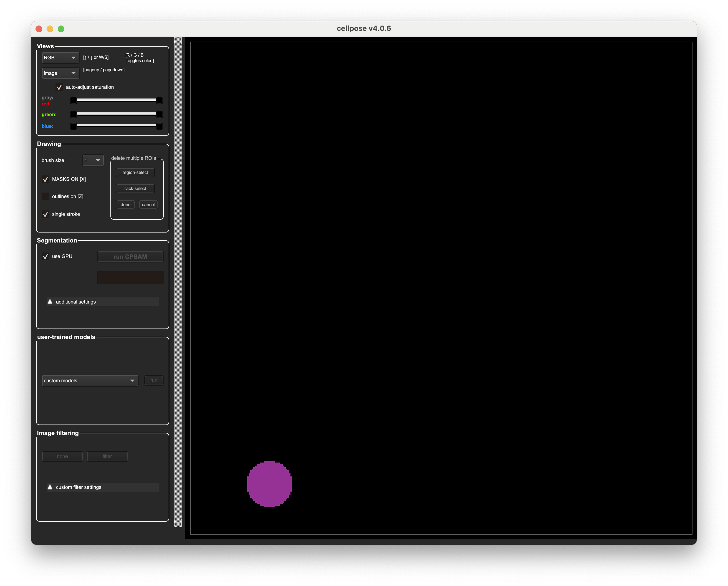The image size is (728, 586).
Task: Click cancel in delete multiple ROIs
Action: pos(148,205)
